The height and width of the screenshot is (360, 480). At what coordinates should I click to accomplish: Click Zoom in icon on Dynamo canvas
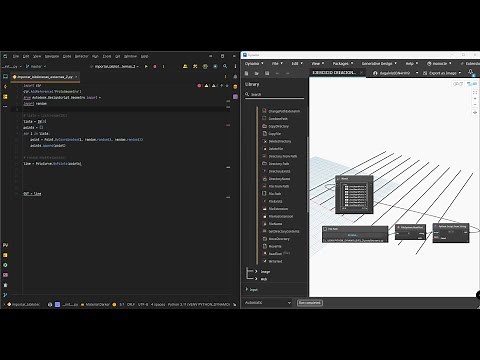[475, 99]
